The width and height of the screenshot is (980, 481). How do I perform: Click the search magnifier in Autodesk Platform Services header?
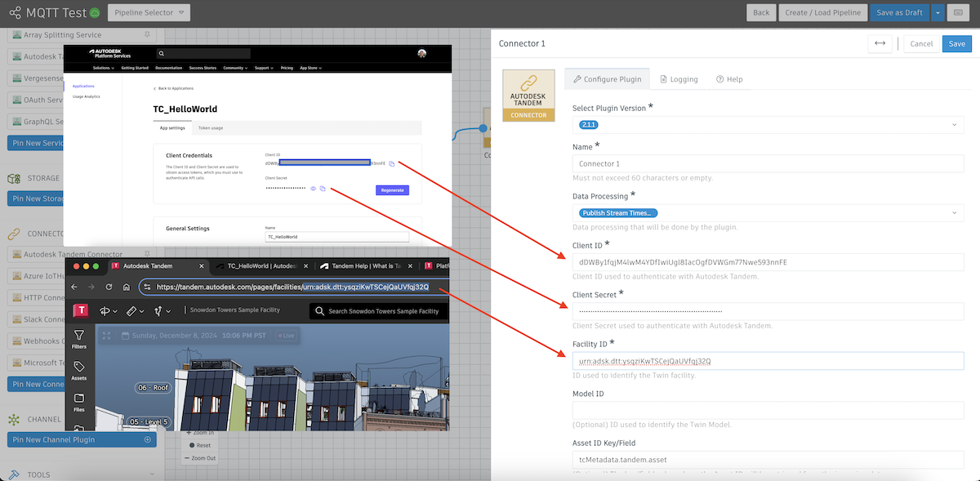pyautogui.click(x=162, y=53)
